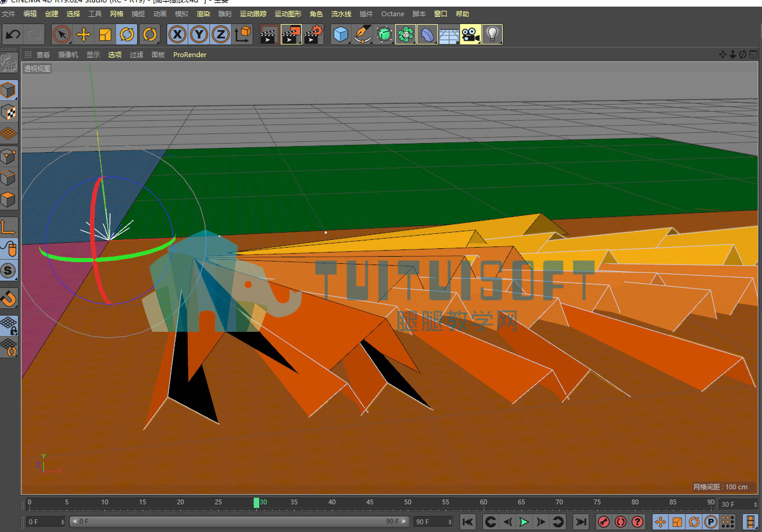Open the ProRender viewport menu

click(x=189, y=55)
